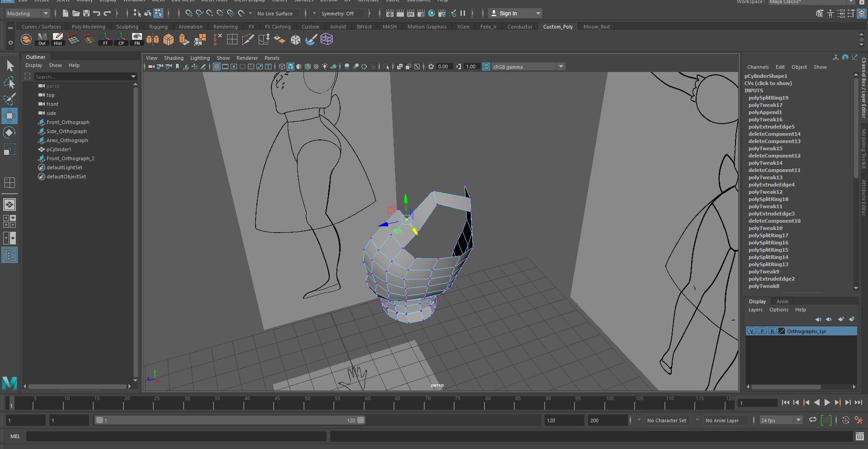Create a new empty display layer

841,319
